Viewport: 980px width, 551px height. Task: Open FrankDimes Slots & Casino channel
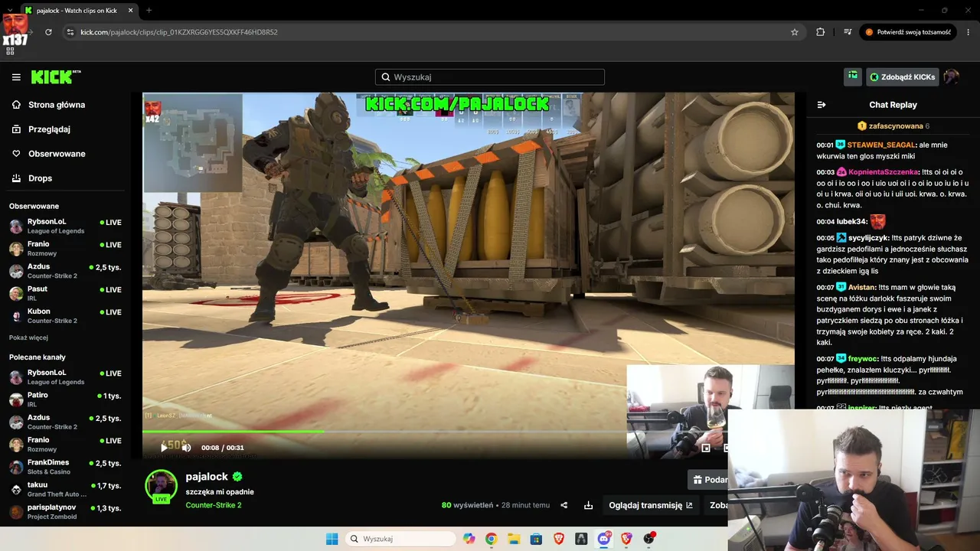tap(65, 467)
